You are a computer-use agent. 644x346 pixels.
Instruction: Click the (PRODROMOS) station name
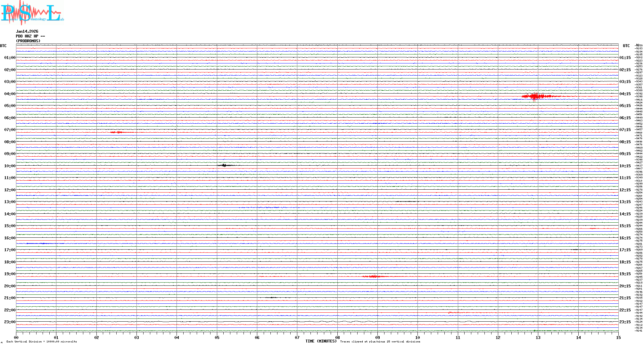(28, 41)
